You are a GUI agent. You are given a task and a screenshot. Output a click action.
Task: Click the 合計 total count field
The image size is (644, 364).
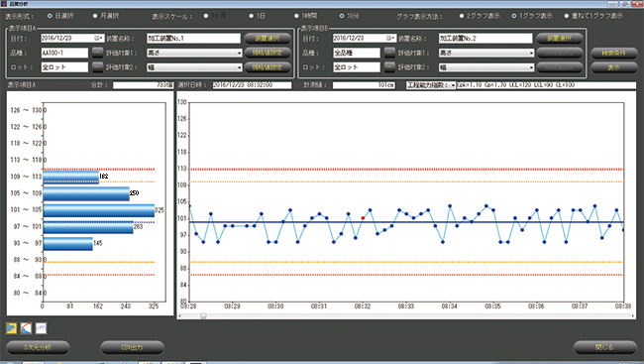(143, 85)
